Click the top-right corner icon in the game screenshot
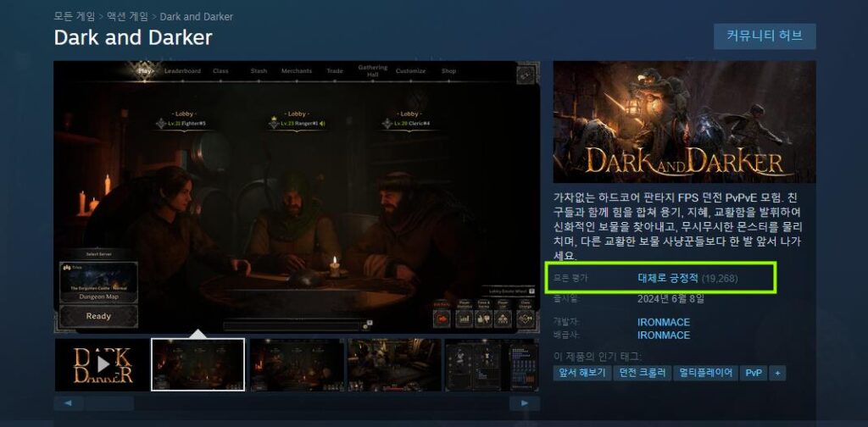This screenshot has height=427, width=868. tap(526, 75)
